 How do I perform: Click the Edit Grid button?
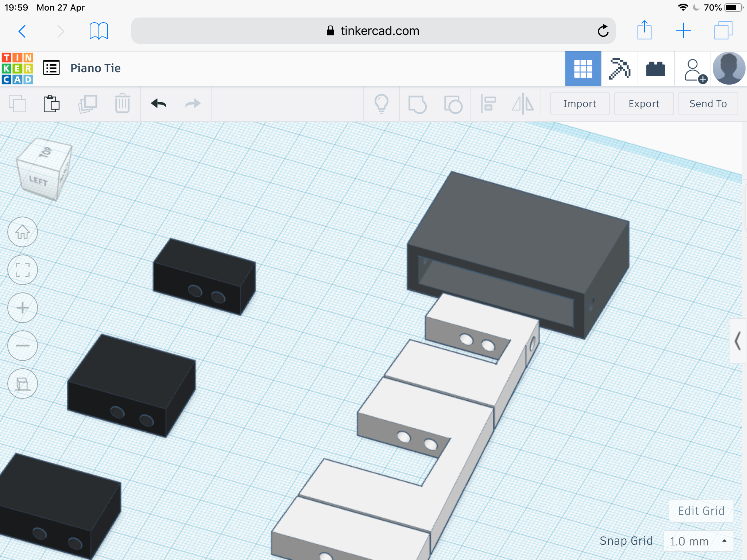coord(701,511)
